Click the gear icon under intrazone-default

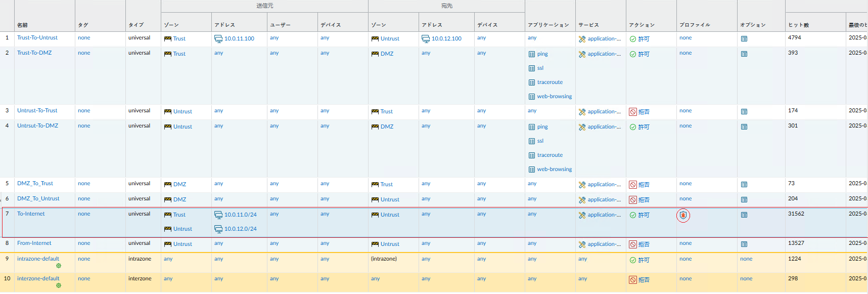pos(59,266)
